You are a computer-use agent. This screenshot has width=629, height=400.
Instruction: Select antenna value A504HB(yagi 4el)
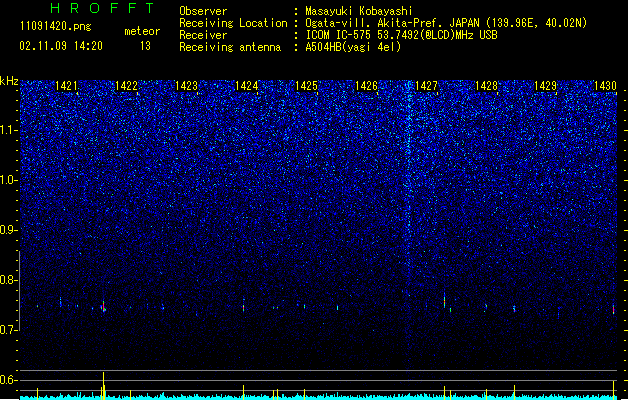[x=353, y=47]
